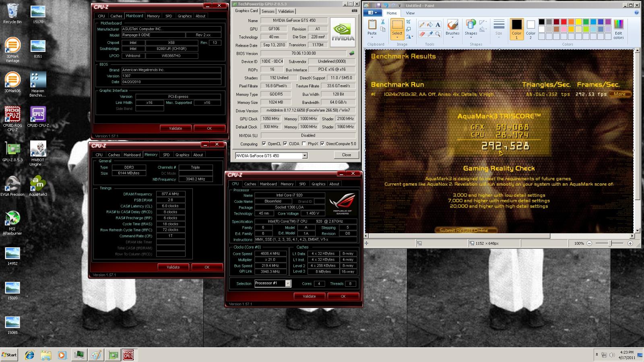The width and height of the screenshot is (644, 362).
Task: Open Graphics tab in bottom CPU-Z CPU window
Action: pyautogui.click(x=318, y=184)
